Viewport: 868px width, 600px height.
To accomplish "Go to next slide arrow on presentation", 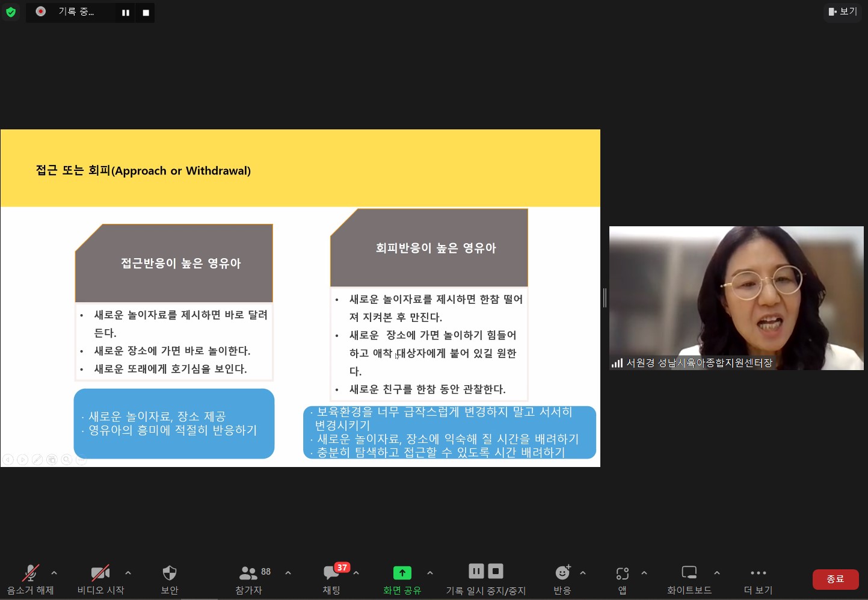I will point(22,460).
